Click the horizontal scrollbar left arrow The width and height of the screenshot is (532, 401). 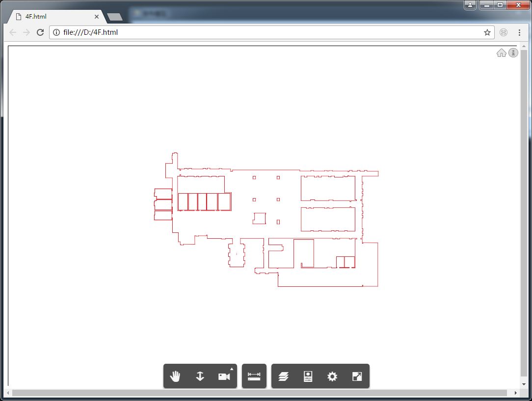pyautogui.click(x=8, y=393)
